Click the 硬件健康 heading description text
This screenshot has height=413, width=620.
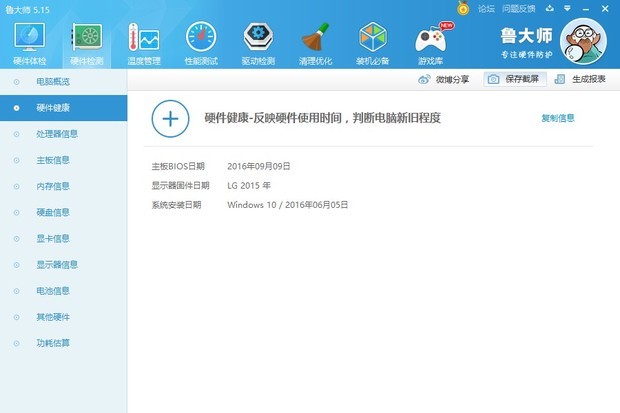(323, 118)
